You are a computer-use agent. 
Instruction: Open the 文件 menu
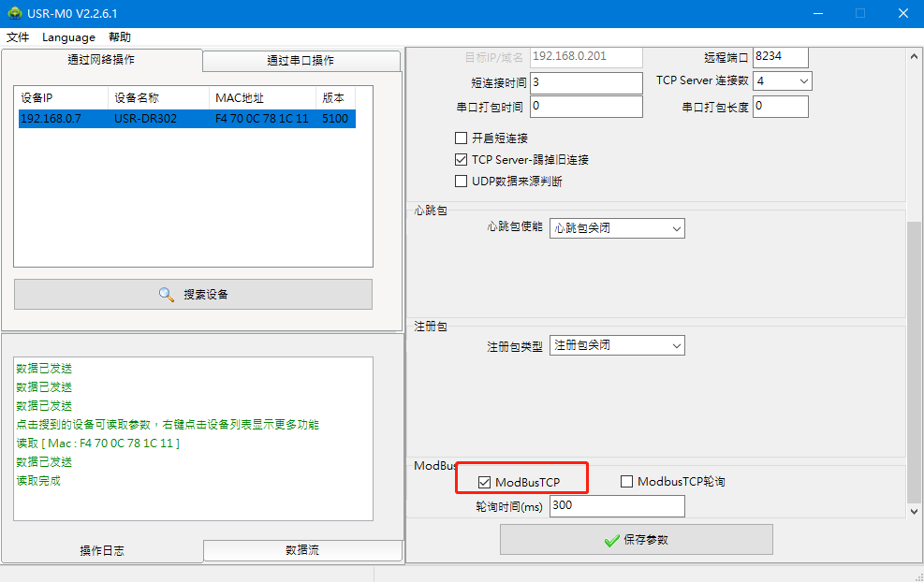click(18, 37)
